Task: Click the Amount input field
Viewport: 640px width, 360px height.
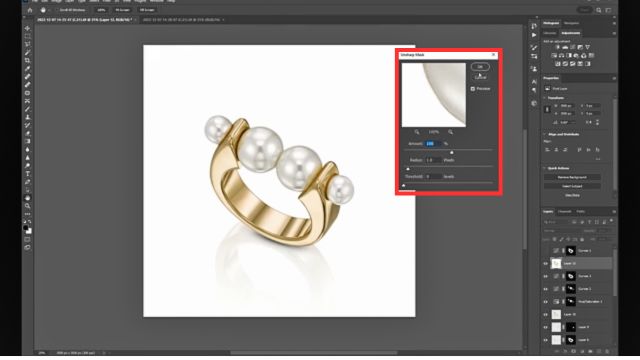Action: tap(433, 144)
